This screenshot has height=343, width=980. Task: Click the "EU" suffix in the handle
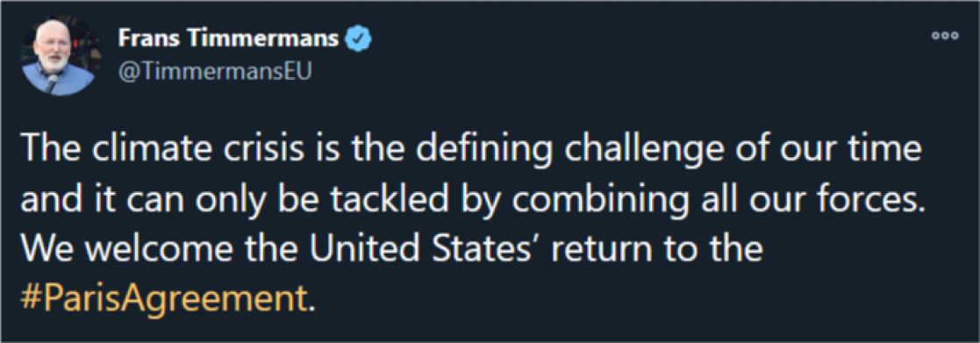pyautogui.click(x=299, y=73)
